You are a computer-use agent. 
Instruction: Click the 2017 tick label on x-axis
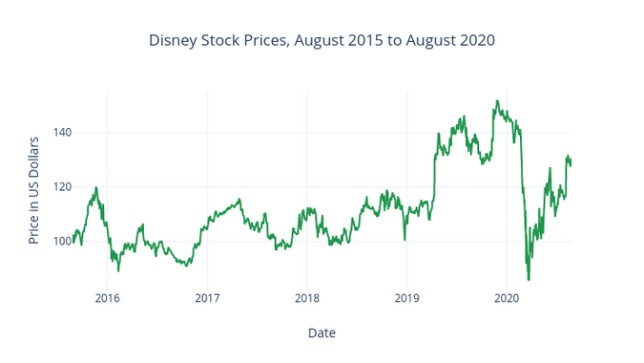tap(207, 298)
